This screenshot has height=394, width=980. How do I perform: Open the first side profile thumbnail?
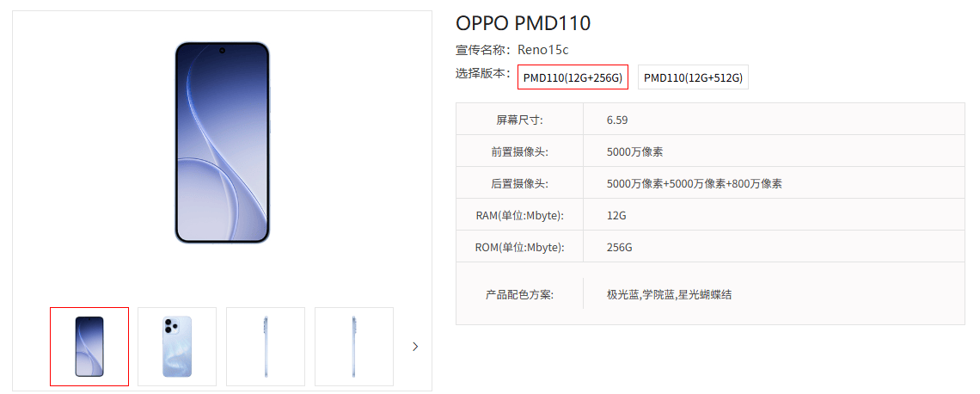(x=266, y=347)
